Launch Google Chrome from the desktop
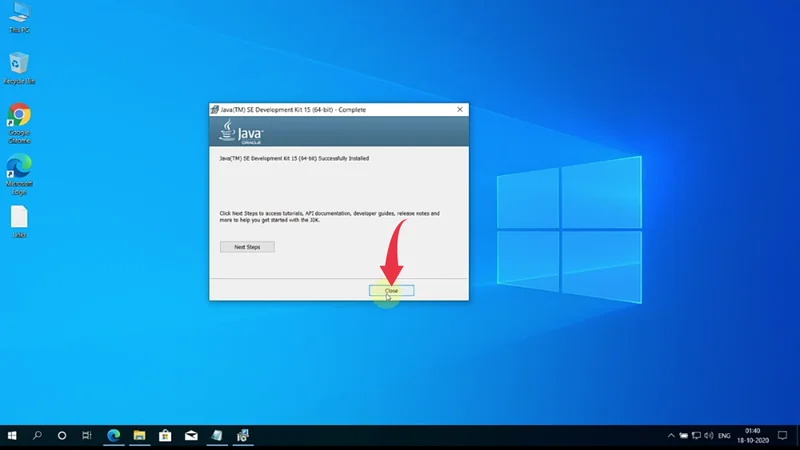 pos(19,117)
